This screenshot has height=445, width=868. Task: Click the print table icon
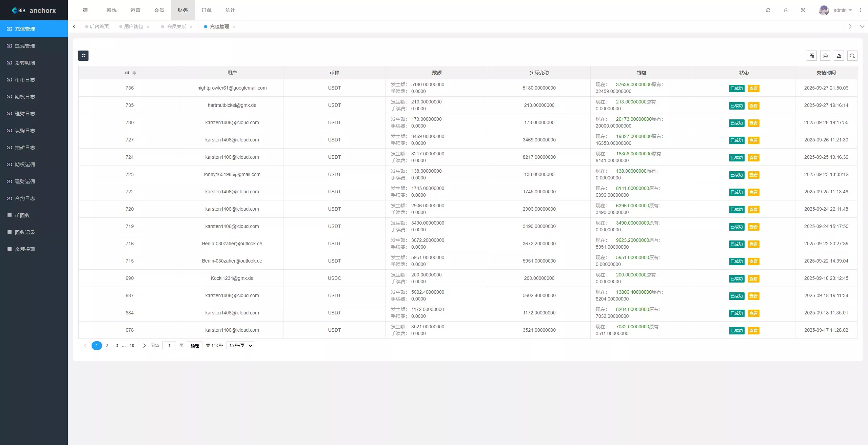click(x=825, y=56)
